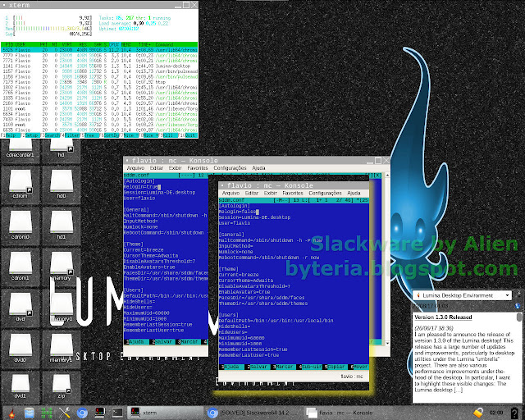Click 6Mover in front mc editor

point(359,367)
